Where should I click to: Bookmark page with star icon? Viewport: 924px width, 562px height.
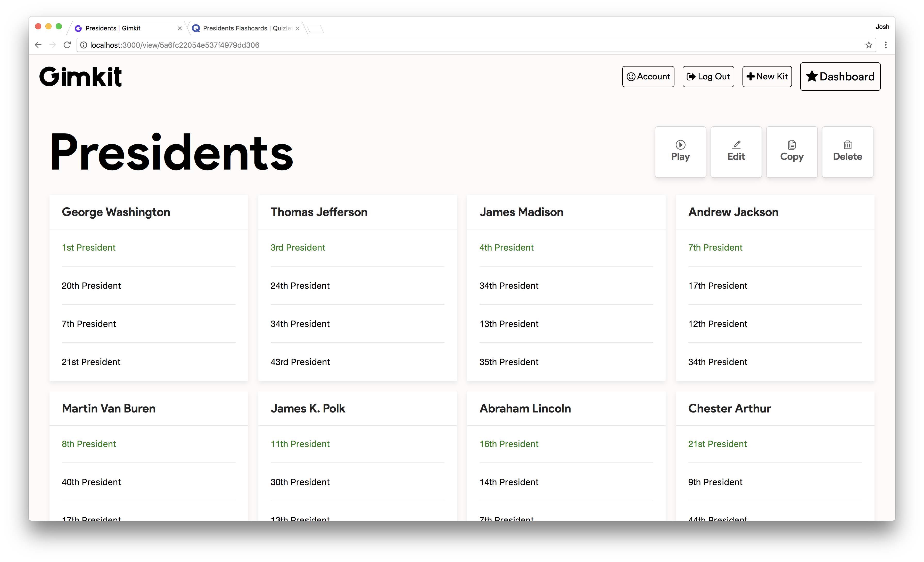[x=869, y=45]
